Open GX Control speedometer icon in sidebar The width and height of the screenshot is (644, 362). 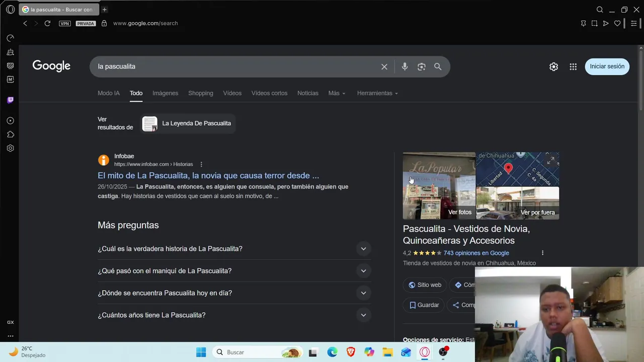click(x=10, y=38)
